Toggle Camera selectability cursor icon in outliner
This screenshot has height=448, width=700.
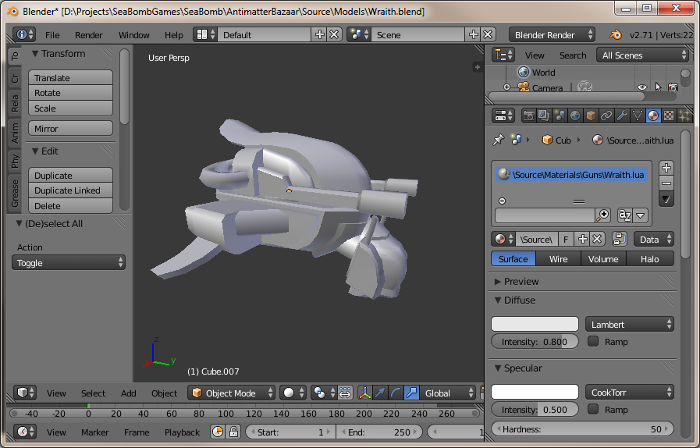click(658, 87)
